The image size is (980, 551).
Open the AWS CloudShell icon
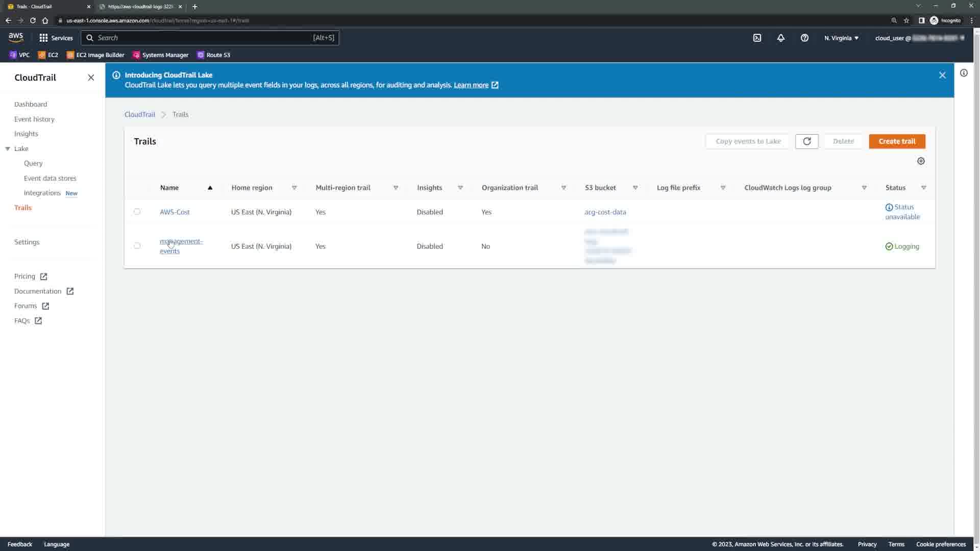(757, 38)
